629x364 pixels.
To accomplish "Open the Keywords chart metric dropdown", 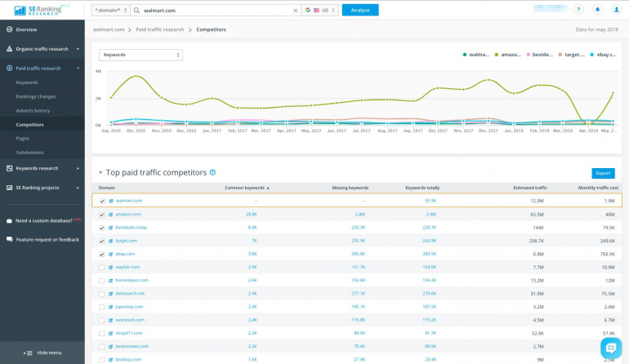I will 141,55.
